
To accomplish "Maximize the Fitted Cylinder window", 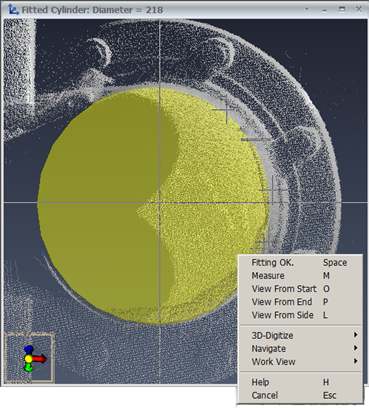I will [x=342, y=9].
